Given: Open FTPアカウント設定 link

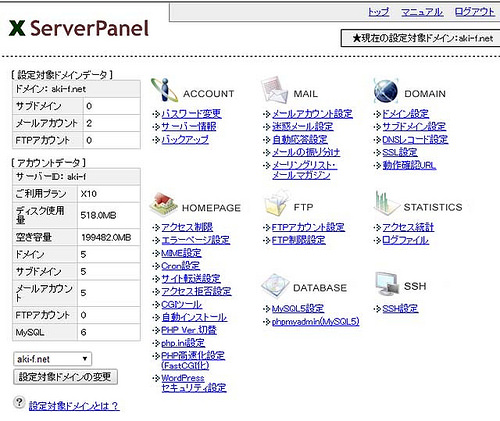Looking at the screenshot, I should pyautogui.click(x=308, y=227).
